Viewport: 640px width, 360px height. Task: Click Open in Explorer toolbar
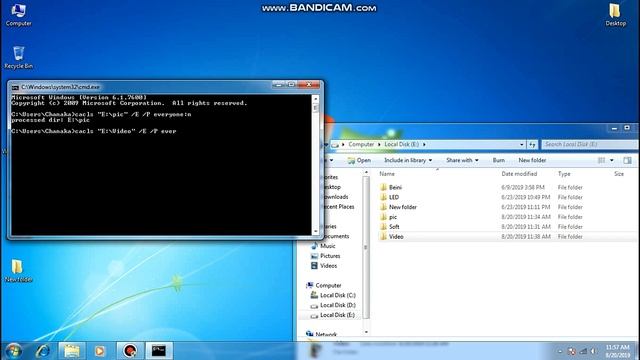coord(359,160)
